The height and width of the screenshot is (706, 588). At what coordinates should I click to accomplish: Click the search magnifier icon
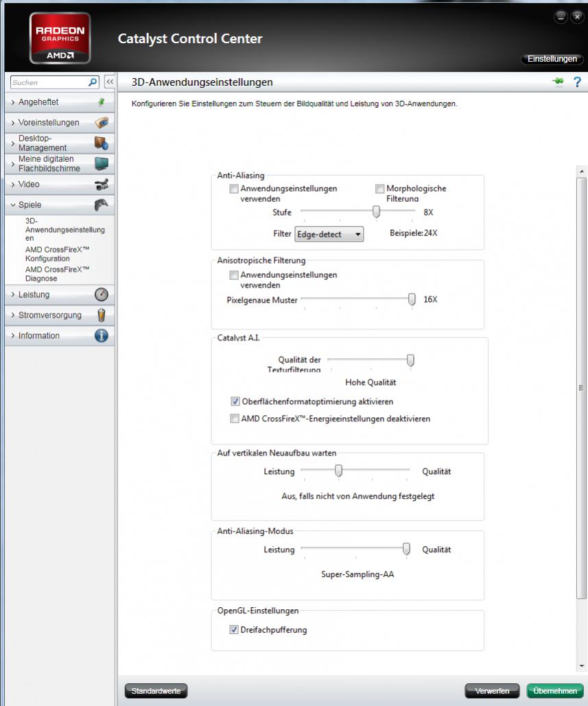[93, 82]
